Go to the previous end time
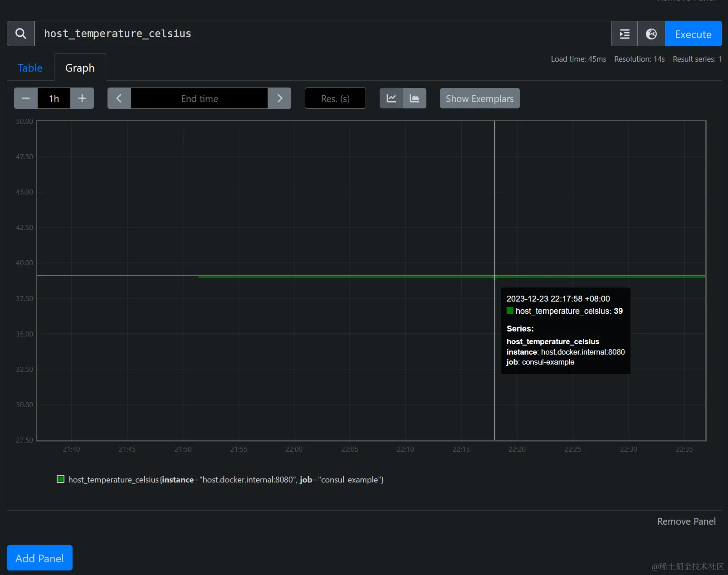This screenshot has height=575, width=728. pos(119,98)
